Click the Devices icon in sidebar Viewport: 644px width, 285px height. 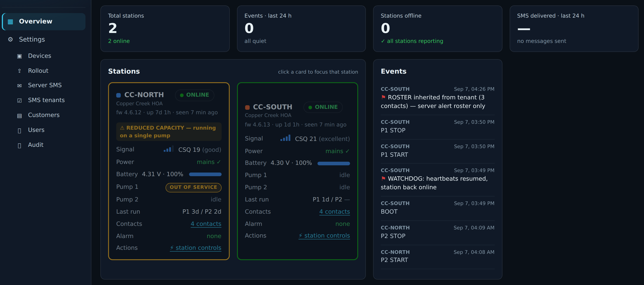click(19, 56)
